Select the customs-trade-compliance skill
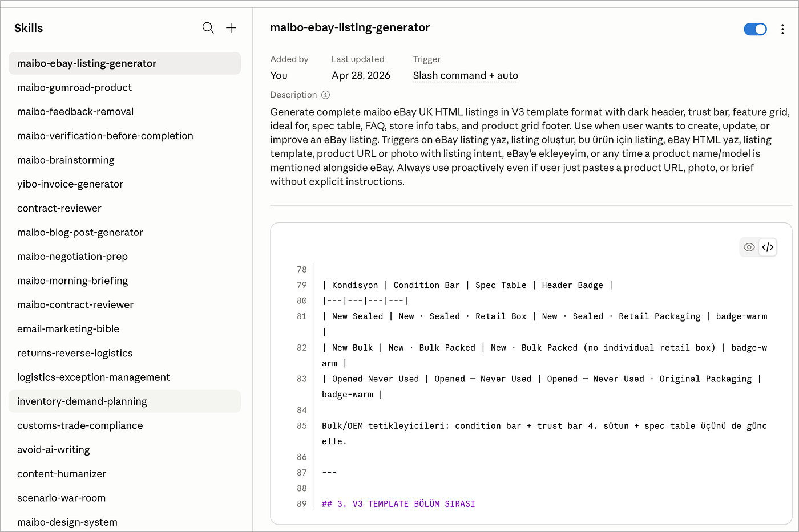Viewport: 799px width, 532px height. (x=124, y=425)
